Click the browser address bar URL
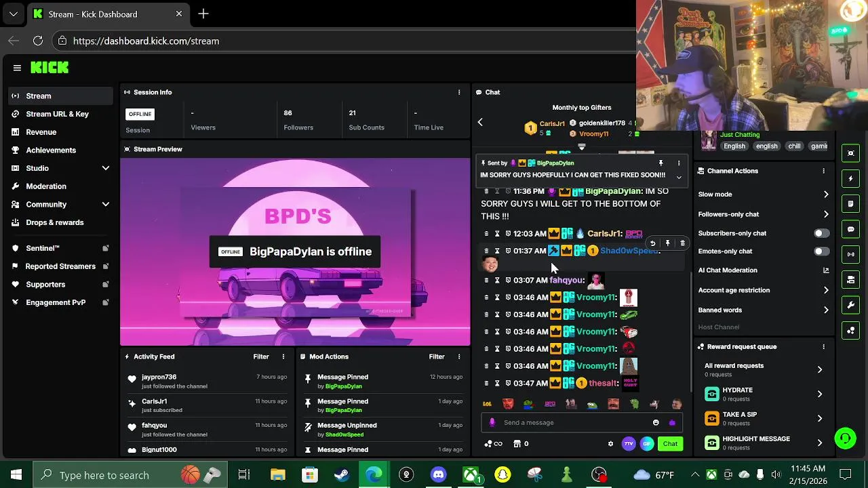Viewport: 868px width, 488px height. coord(146,41)
